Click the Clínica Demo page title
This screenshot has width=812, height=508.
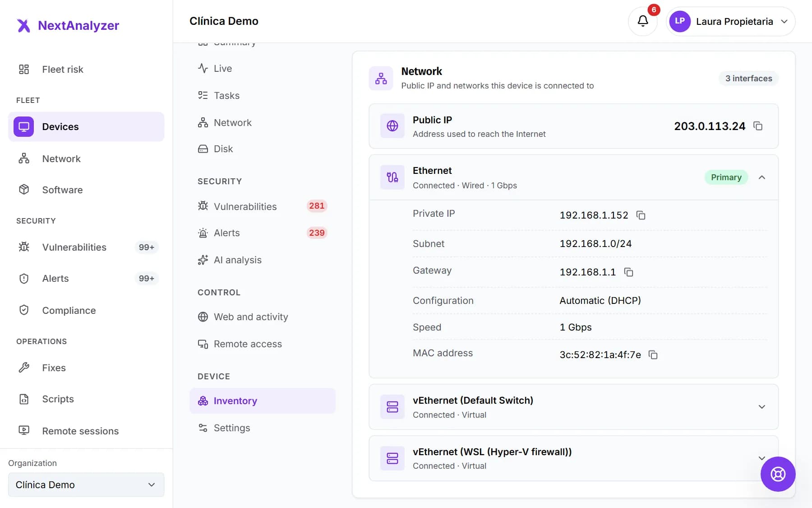224,21
